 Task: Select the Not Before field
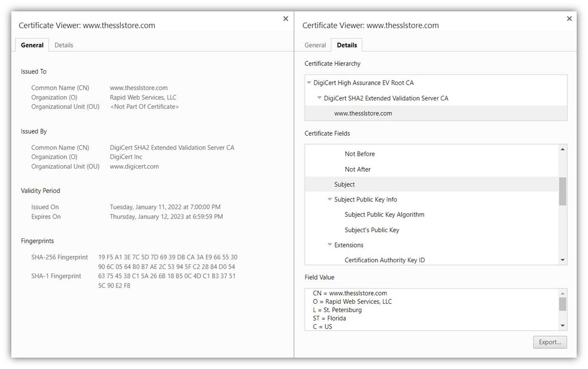pyautogui.click(x=359, y=154)
